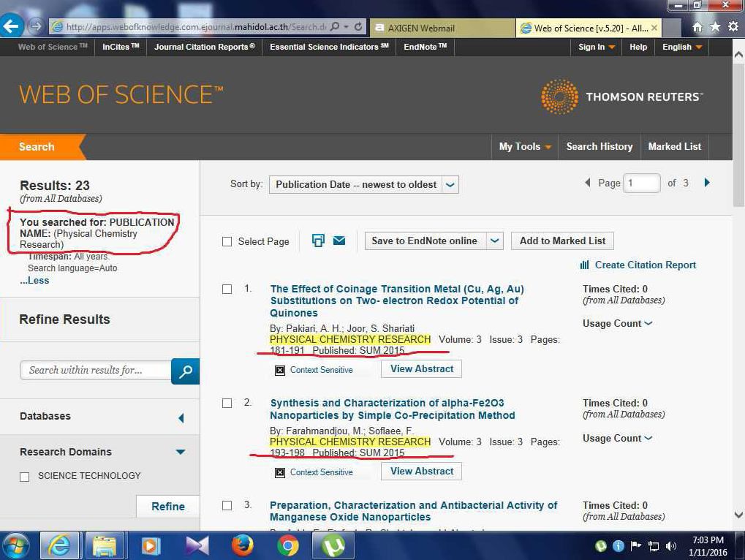Open InCites in top menu
The width and height of the screenshot is (745, 560).
121,47
